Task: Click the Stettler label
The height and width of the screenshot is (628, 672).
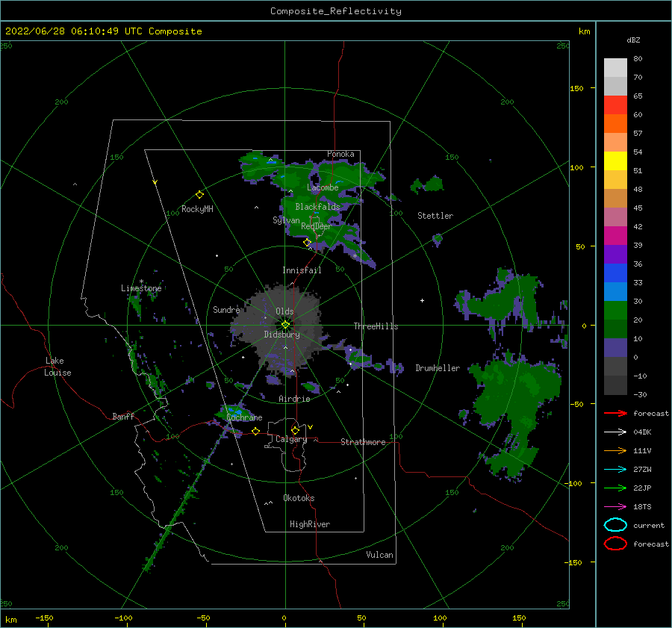Action: coord(435,216)
